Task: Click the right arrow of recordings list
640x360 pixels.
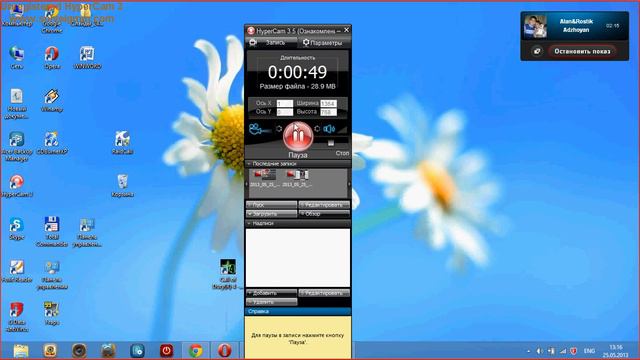Action: coord(349,184)
